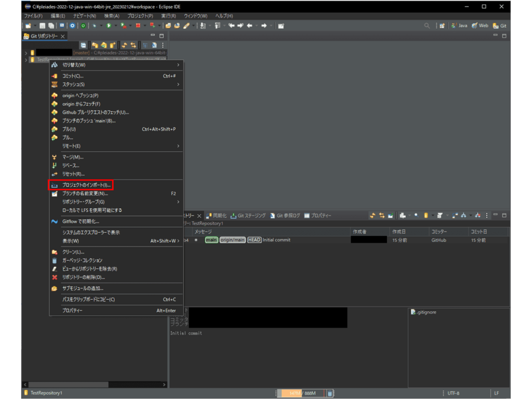The image size is (532, 399).
Task: Open リモート(E) submenu
Action: click(116, 146)
